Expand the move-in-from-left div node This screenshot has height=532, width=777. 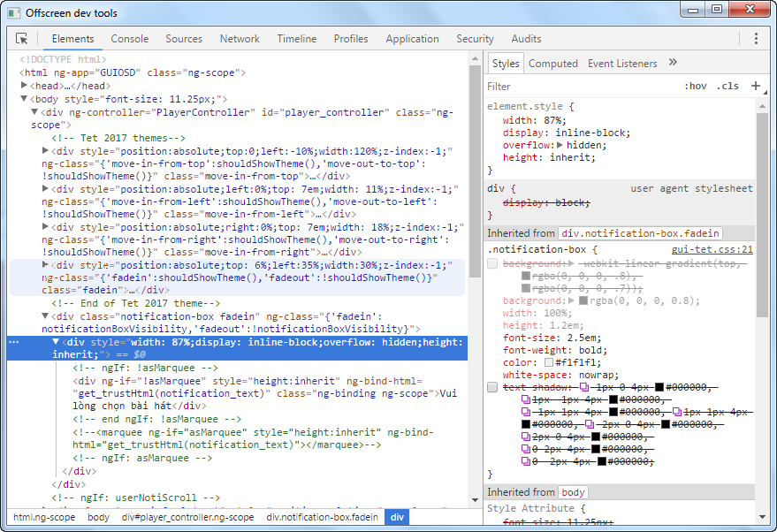[x=45, y=188]
